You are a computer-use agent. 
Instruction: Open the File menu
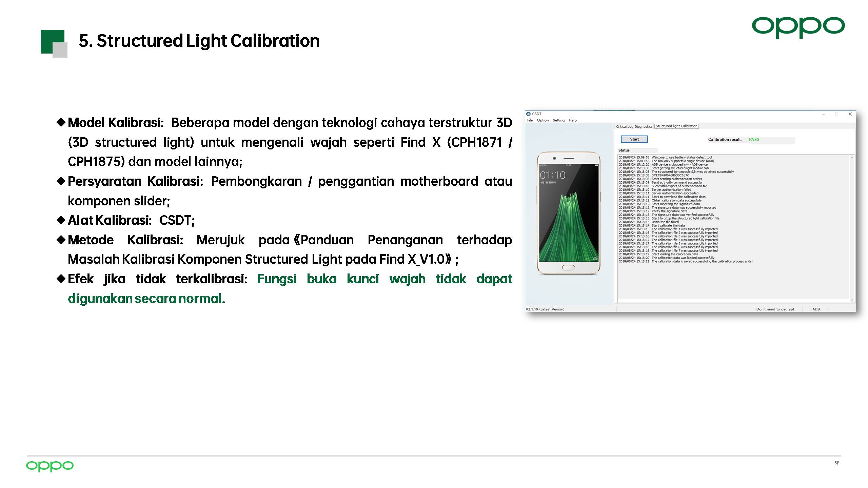point(530,120)
